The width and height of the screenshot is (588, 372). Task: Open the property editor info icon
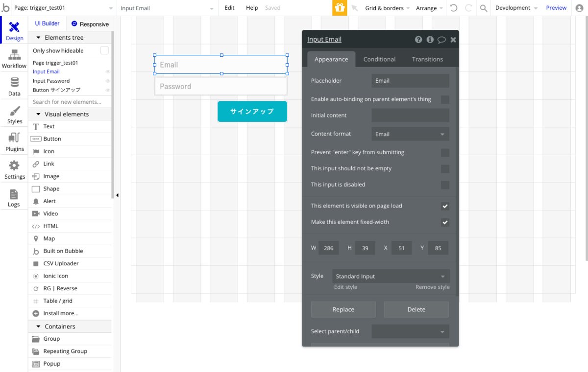pyautogui.click(x=430, y=40)
